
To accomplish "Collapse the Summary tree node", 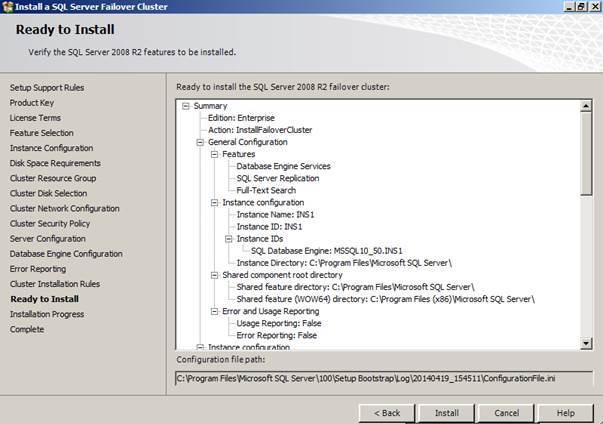I will [186, 106].
